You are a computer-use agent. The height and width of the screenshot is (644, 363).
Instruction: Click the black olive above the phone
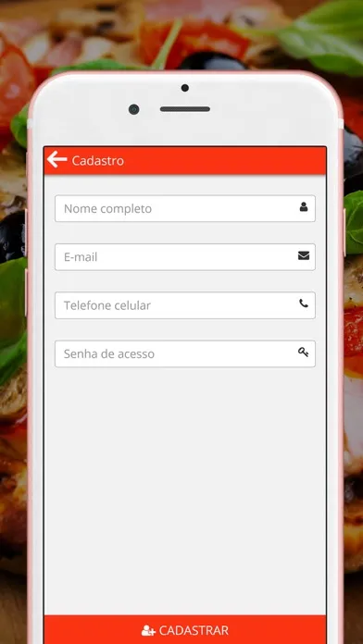click(x=213, y=61)
